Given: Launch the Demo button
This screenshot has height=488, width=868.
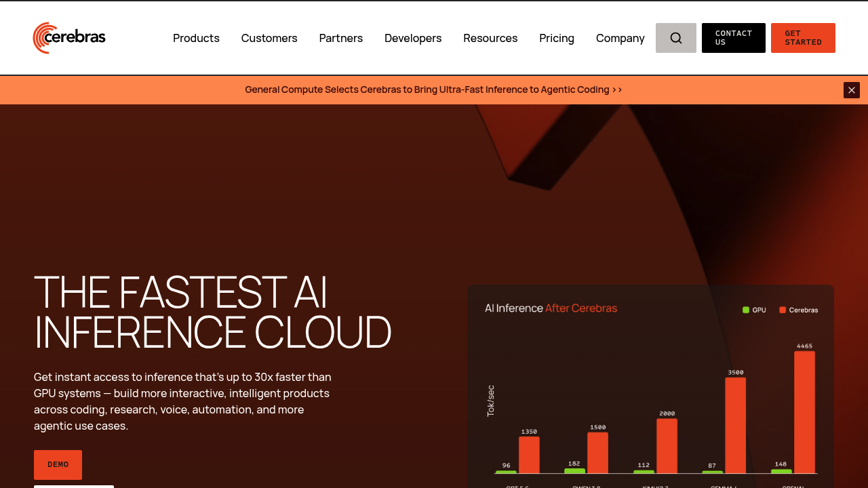Looking at the screenshot, I should (x=58, y=465).
